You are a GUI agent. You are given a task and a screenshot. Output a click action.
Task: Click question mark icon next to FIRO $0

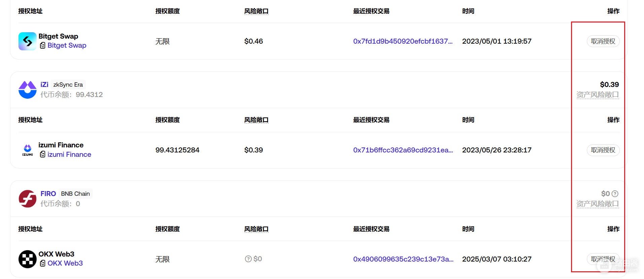(615, 194)
